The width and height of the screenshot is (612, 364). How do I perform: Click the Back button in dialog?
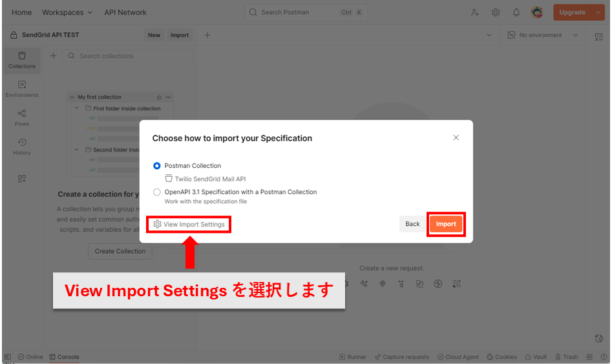(412, 224)
